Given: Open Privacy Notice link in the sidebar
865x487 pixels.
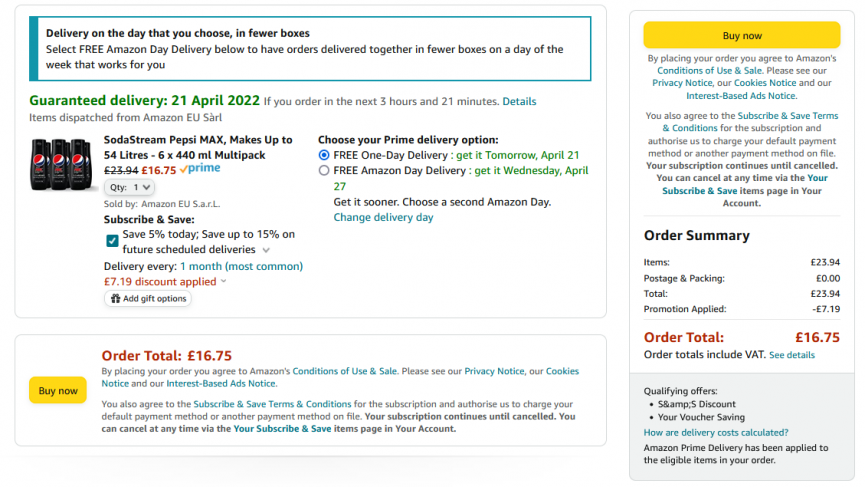Looking at the screenshot, I should pos(682,83).
